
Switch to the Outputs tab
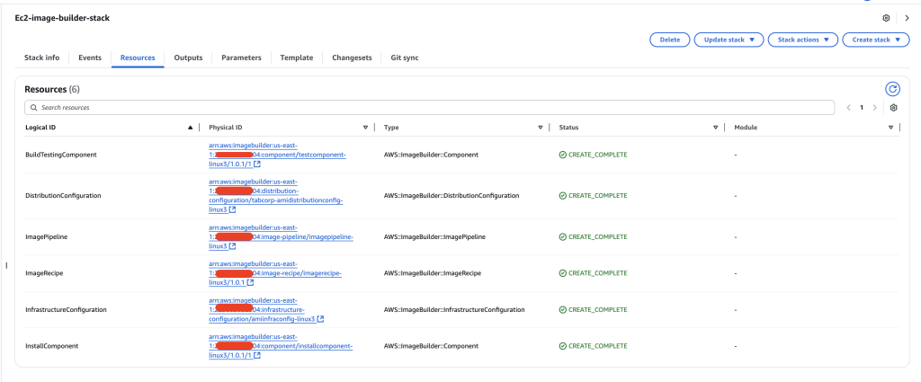click(x=189, y=58)
